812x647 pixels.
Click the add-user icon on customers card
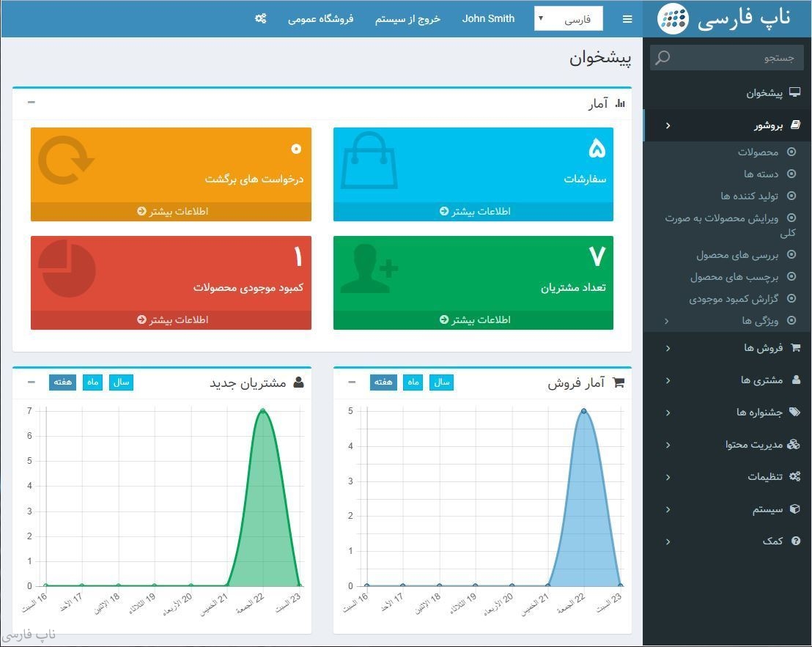click(369, 268)
